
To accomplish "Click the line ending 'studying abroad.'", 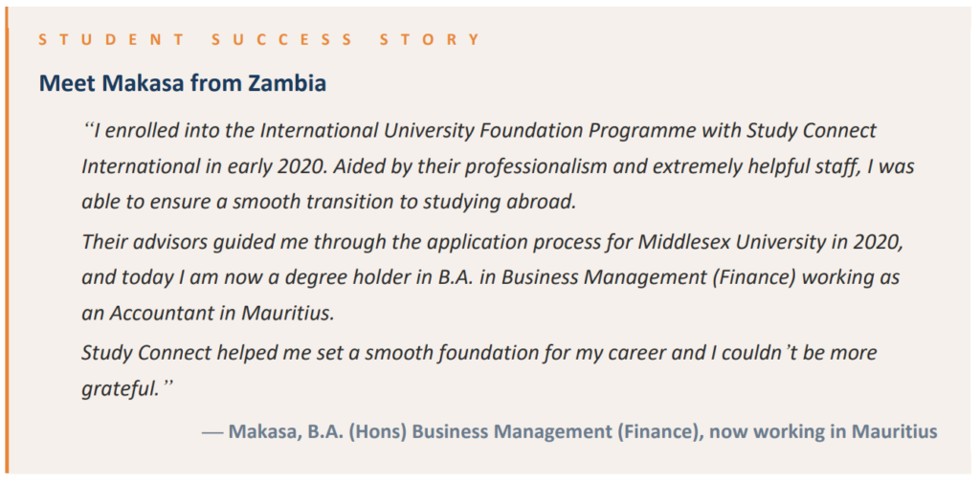I will click(x=329, y=205).
